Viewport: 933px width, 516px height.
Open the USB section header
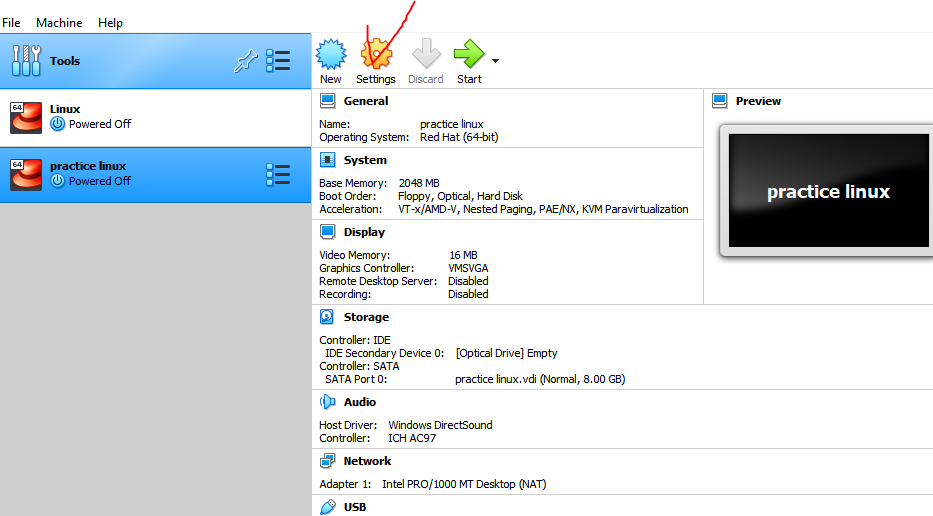coord(355,507)
